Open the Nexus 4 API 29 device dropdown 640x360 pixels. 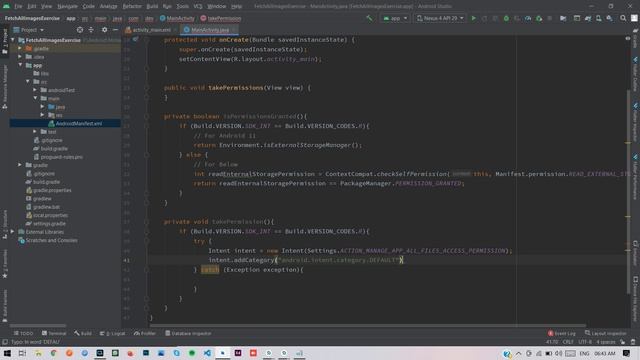(440, 18)
